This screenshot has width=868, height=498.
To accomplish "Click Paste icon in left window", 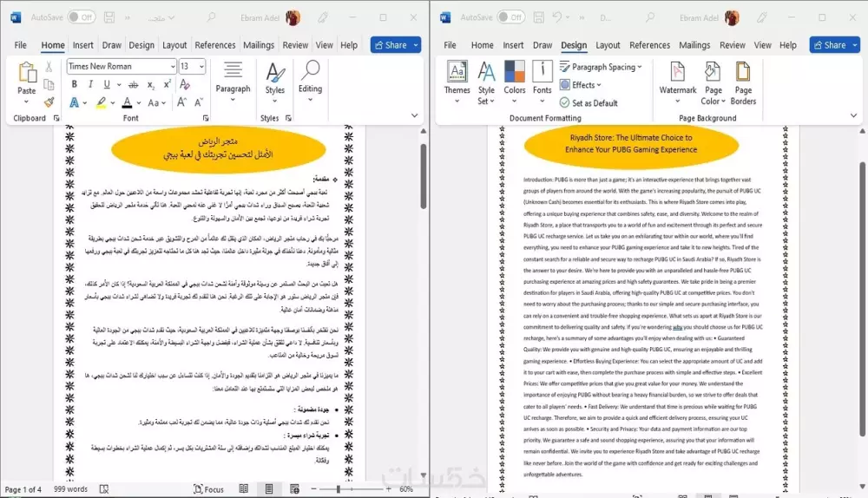I will 27,73.
